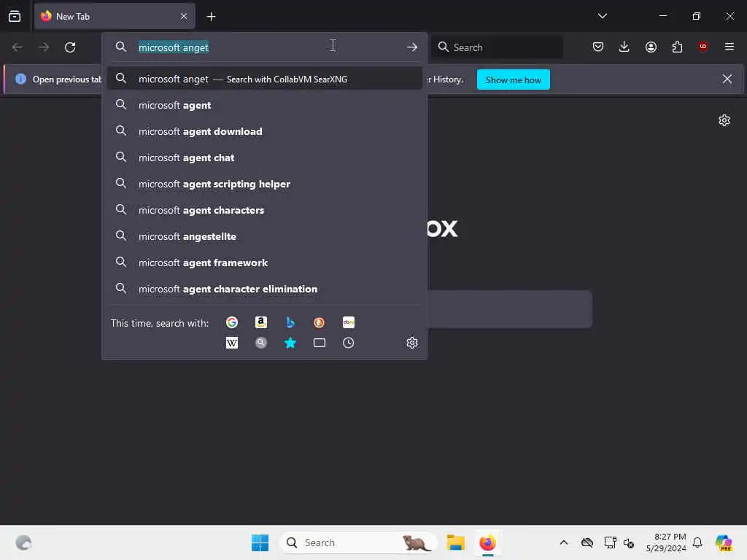Choose the 'microsoft agent chat' suggestion
Image resolution: width=747 pixels, height=560 pixels.
[x=264, y=157]
